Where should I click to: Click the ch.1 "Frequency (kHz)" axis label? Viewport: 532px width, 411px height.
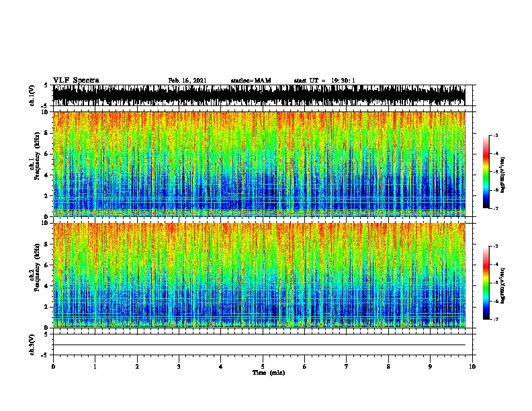click(x=37, y=156)
